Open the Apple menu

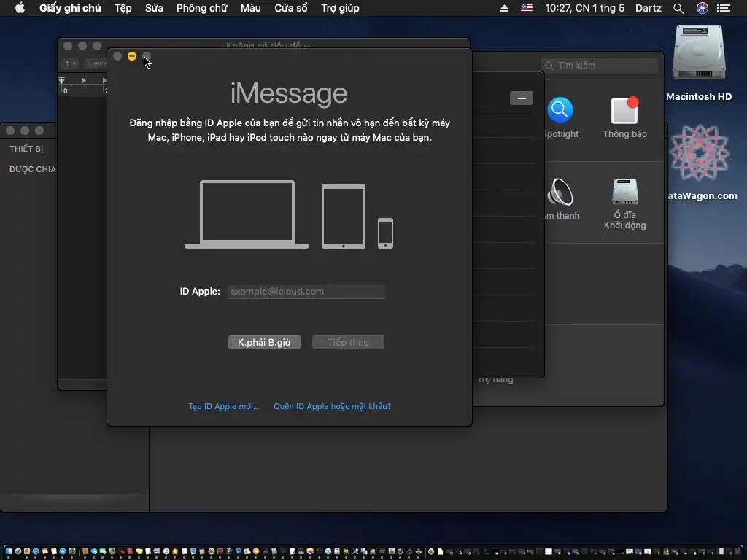point(20,8)
